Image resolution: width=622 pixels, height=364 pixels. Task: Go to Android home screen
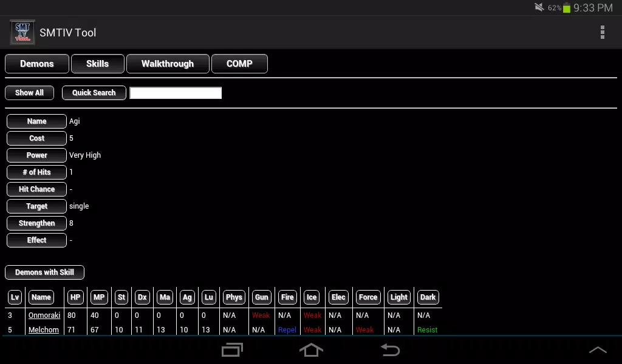pyautogui.click(x=312, y=350)
